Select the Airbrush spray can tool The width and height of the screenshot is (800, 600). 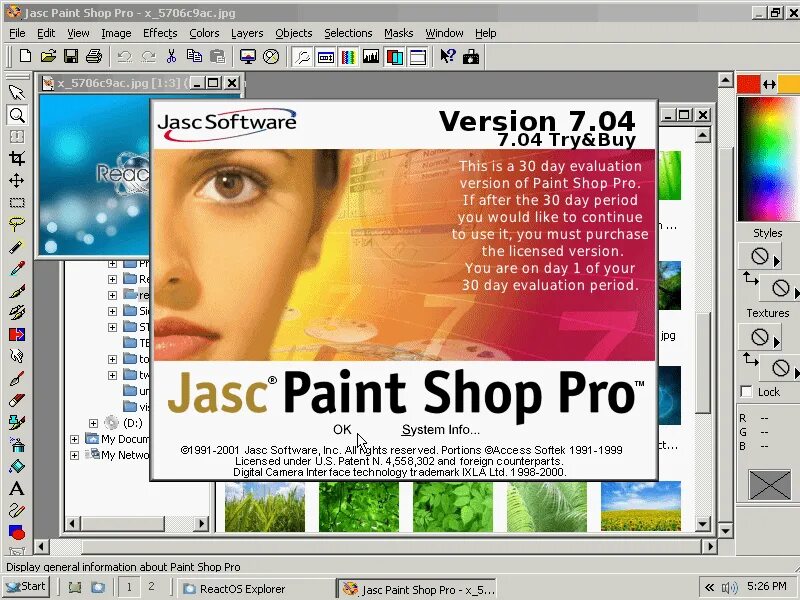coord(17,444)
